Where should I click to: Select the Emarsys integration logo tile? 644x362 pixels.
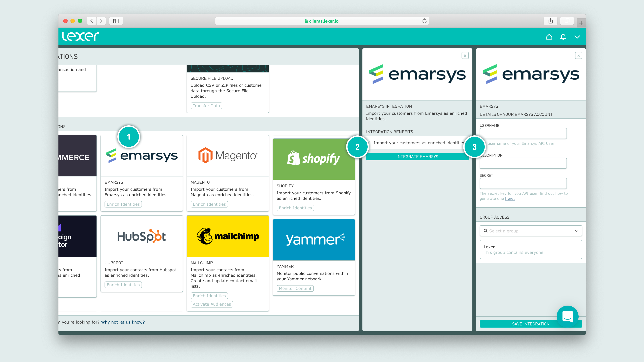(142, 156)
